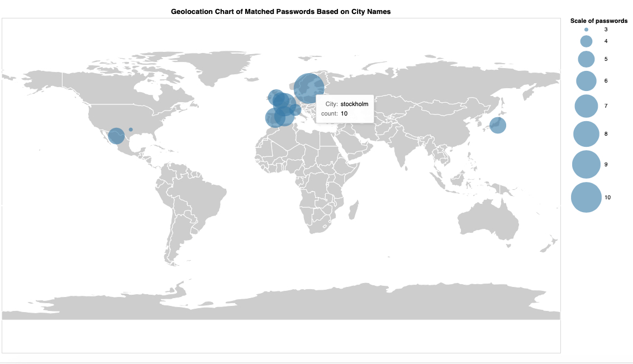This screenshot has height=364, width=633.
Task: Click the count value 10 in tooltip
Action: point(344,114)
